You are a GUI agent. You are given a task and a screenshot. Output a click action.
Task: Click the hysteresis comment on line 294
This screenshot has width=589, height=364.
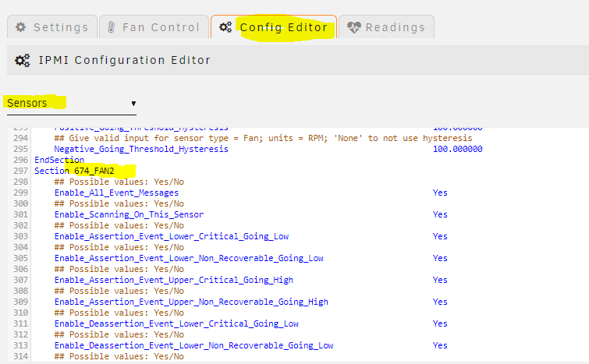pyautogui.click(x=263, y=138)
